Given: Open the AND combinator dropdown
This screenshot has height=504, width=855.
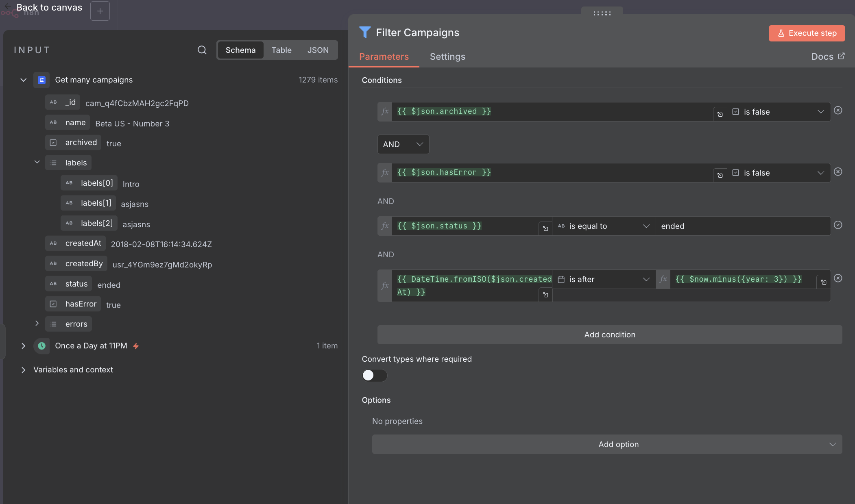Looking at the screenshot, I should click(x=403, y=144).
